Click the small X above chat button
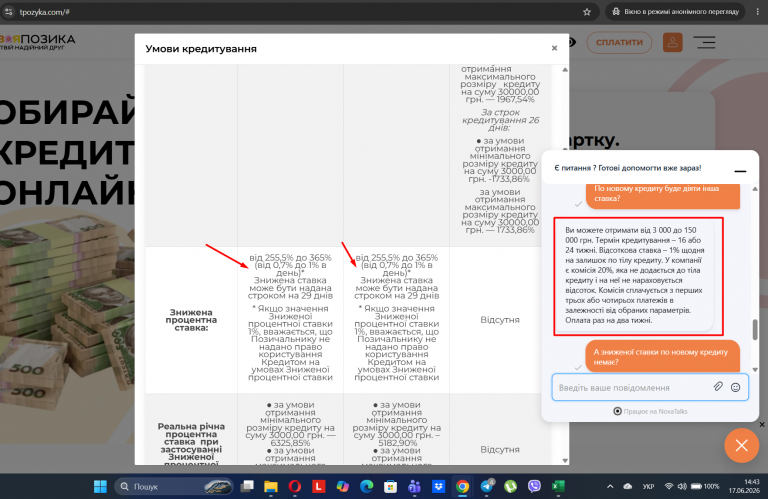The width and height of the screenshot is (768, 499). [762, 425]
